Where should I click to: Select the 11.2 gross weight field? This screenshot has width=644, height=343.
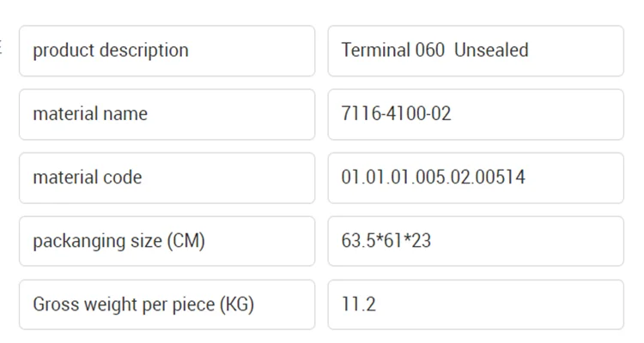[475, 304]
